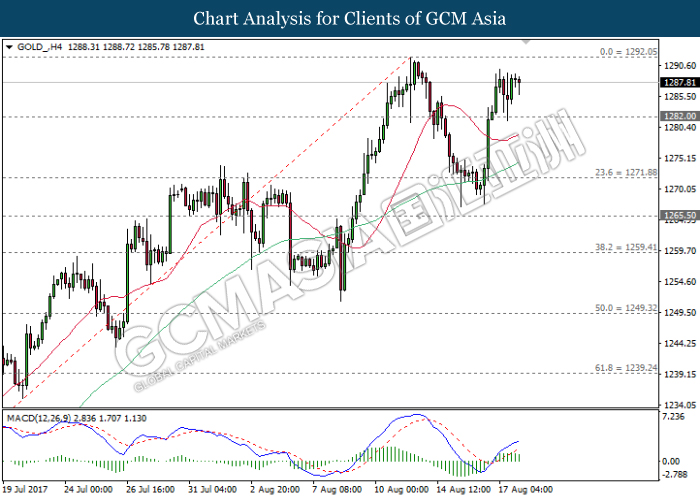
Task: Click the 1290.60 price axis value
Action: point(680,66)
